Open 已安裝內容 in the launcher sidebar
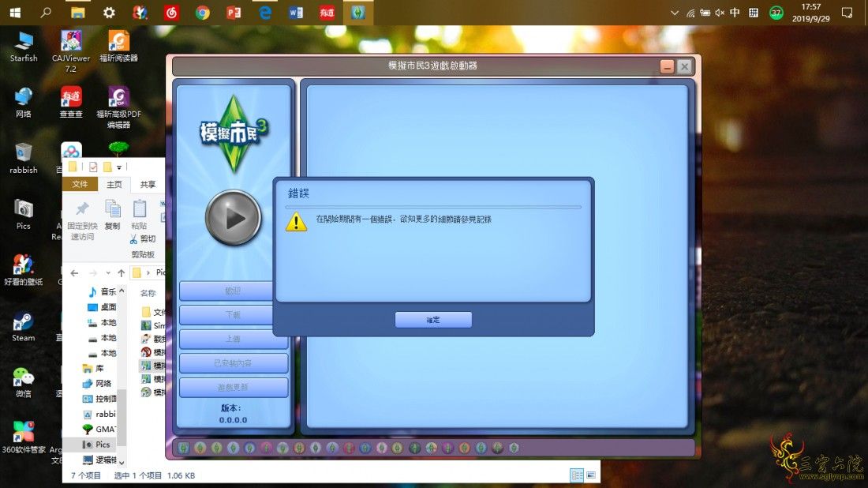The image size is (868, 488). 233,362
